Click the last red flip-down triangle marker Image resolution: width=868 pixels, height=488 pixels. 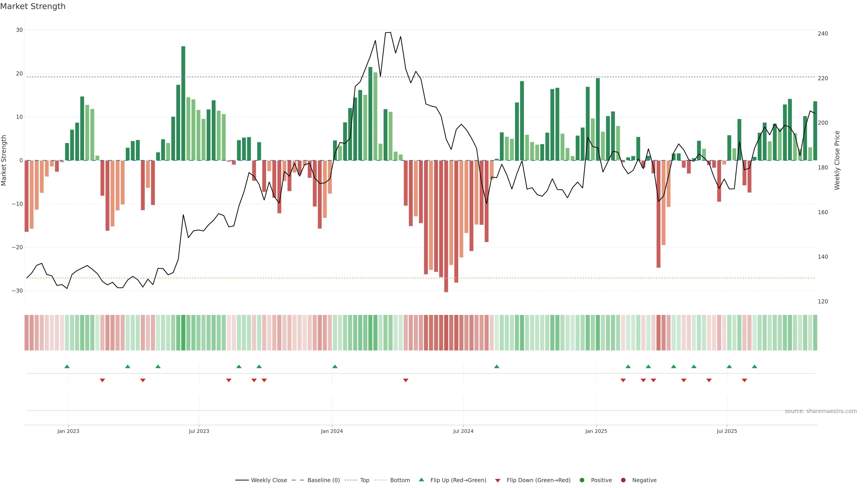point(744,380)
